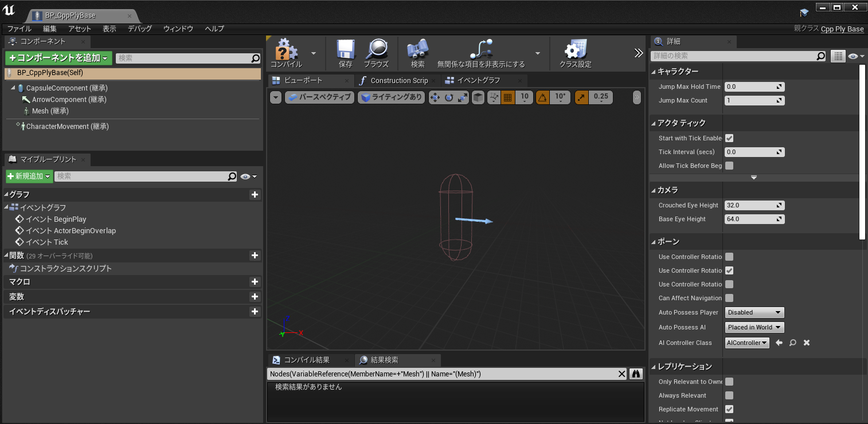Viewport: 868px width, 424px height.
Task: Select the rotate gizmo icon in viewport toolbar
Action: [x=449, y=97]
